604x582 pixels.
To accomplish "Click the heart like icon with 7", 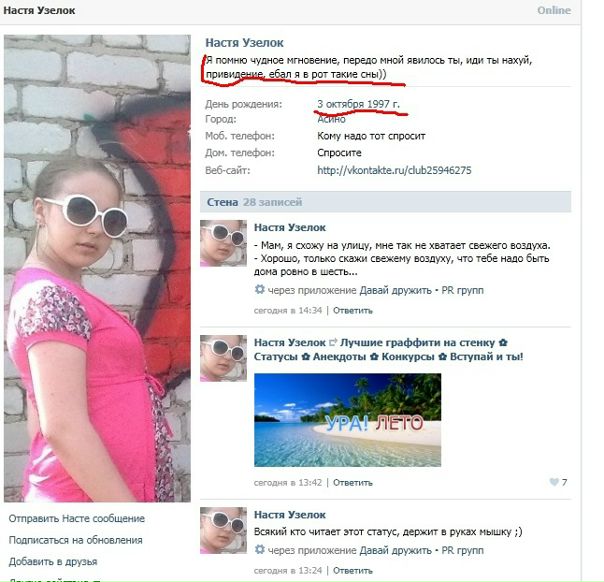I will (x=554, y=482).
